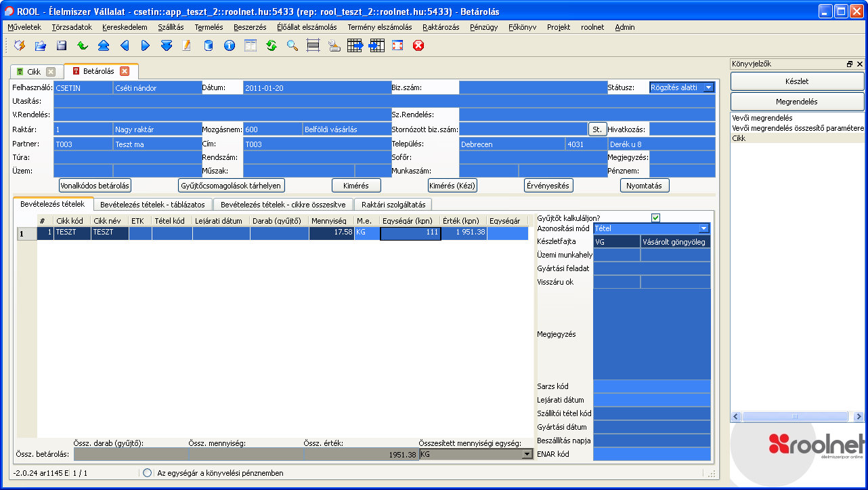Expand the Azonosítási mód dropdown
The width and height of the screenshot is (868, 490).
[x=704, y=228]
